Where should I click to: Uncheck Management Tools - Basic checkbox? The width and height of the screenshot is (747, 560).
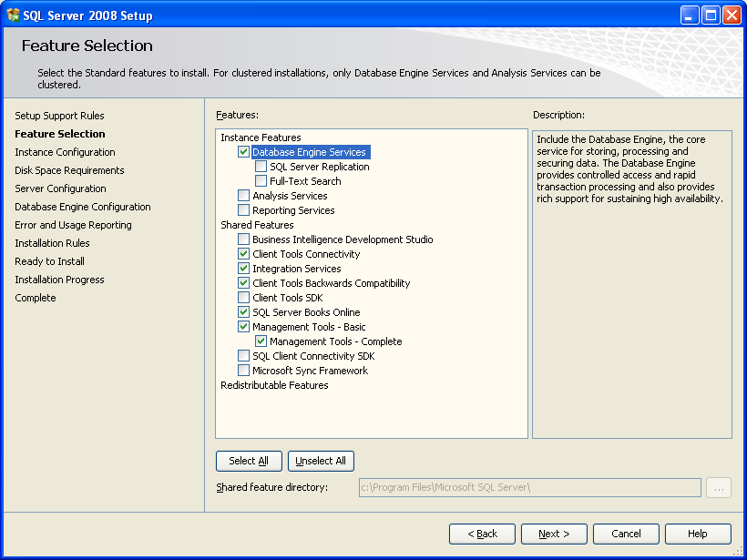click(x=243, y=327)
